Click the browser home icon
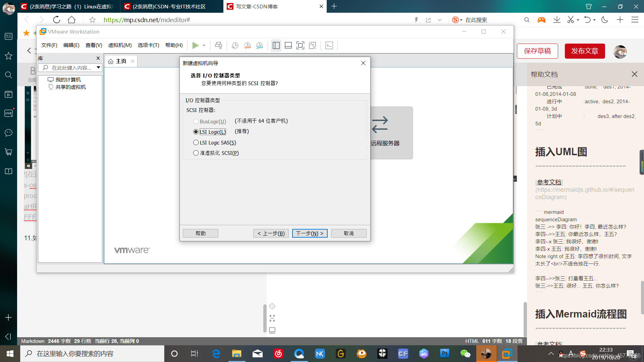This screenshot has width=644, height=362. (71, 20)
